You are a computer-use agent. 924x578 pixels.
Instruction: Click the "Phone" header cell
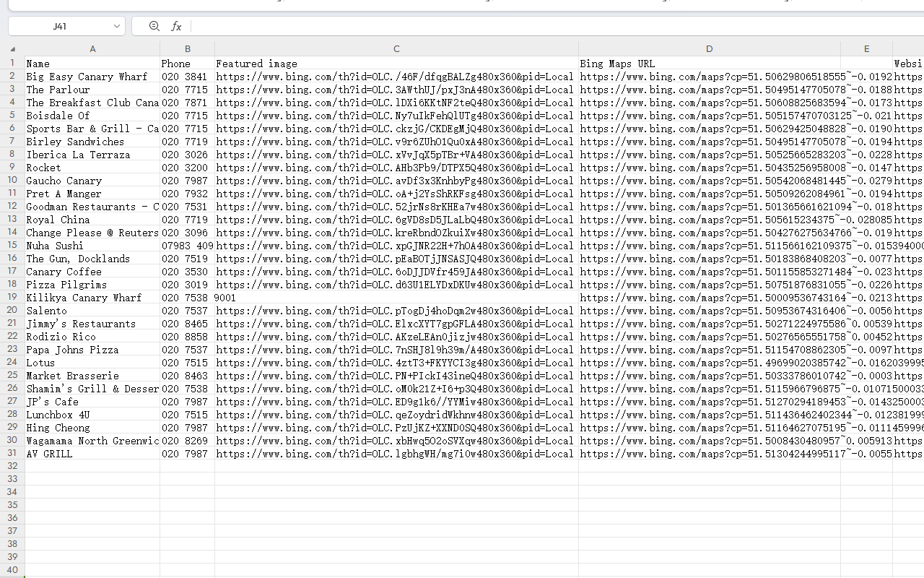click(x=188, y=64)
